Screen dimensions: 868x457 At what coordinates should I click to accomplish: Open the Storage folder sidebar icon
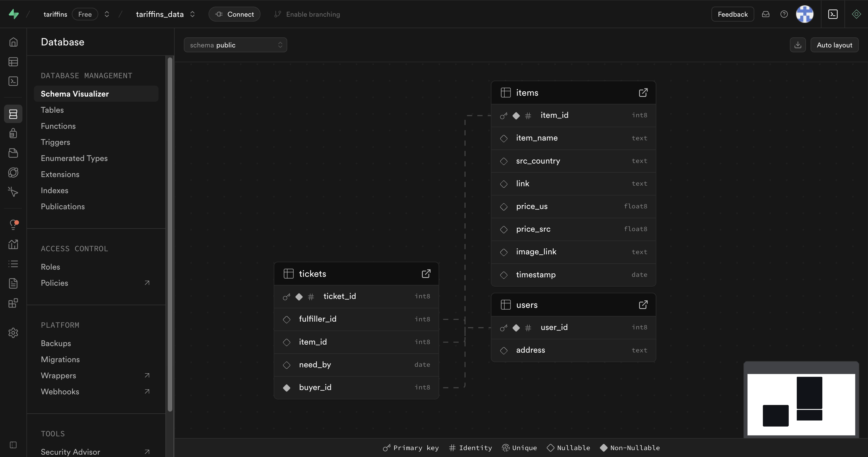13,153
